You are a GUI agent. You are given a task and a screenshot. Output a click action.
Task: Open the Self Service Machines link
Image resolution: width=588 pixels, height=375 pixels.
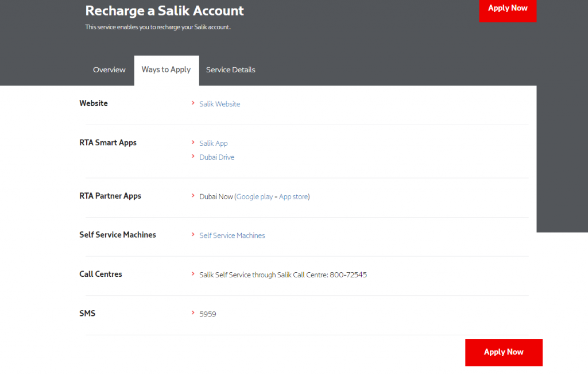(x=232, y=235)
